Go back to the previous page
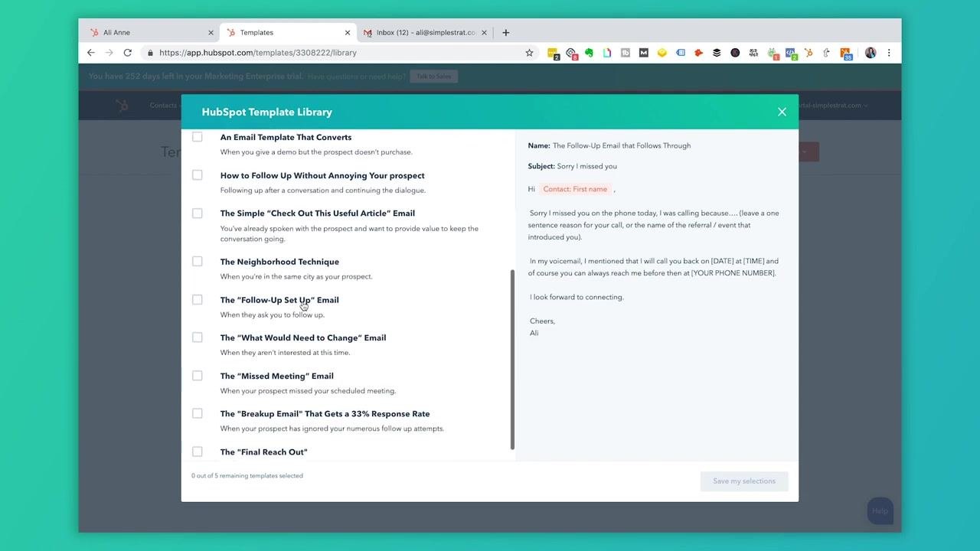The height and width of the screenshot is (551, 980). (91, 53)
